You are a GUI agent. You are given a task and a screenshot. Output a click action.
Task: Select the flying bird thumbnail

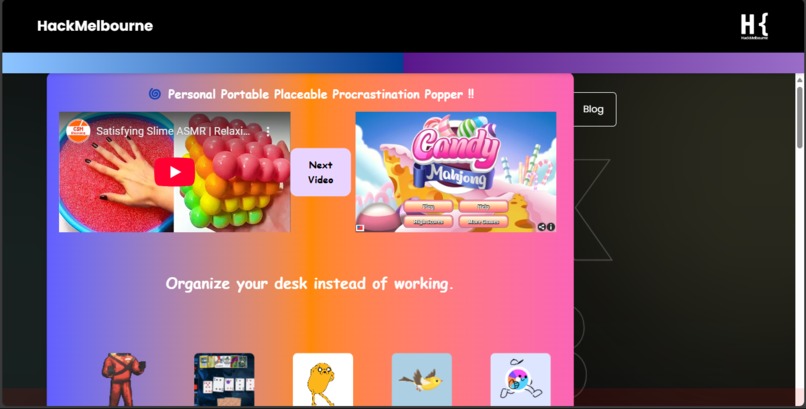coord(422,380)
